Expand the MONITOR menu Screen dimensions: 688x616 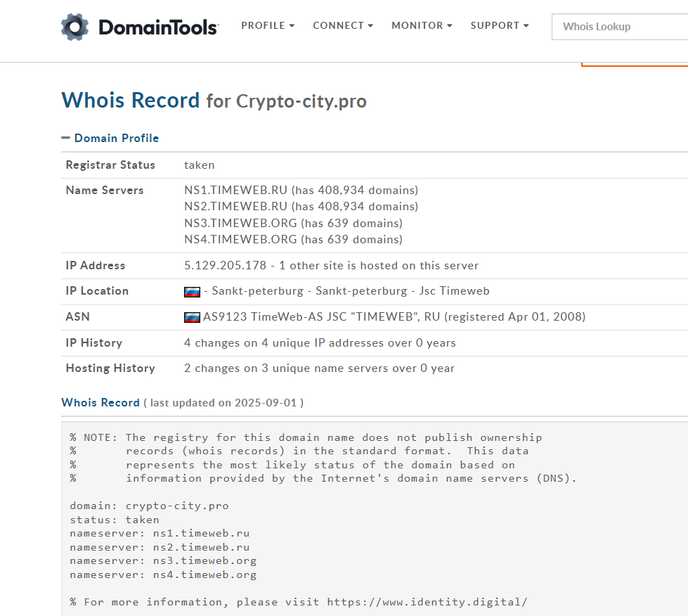422,25
